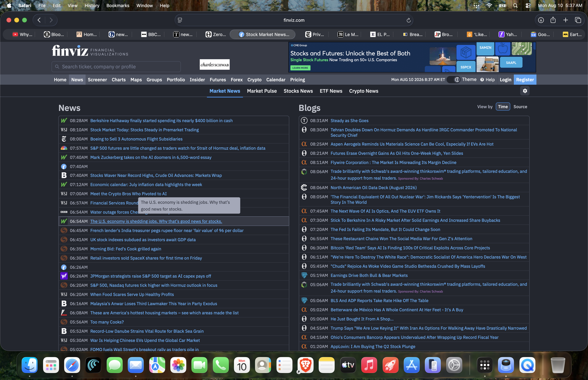
Task: Open the Flywire Corporation blog post
Action: click(x=393, y=163)
